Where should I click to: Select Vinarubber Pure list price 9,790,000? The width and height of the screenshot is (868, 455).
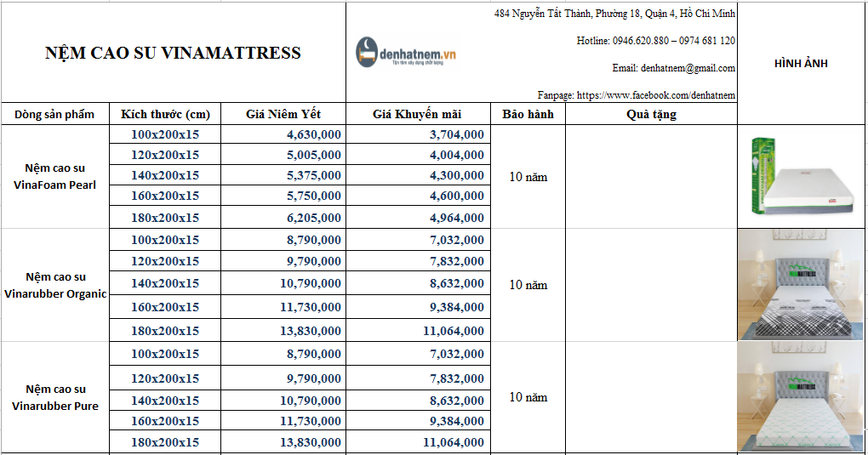click(x=283, y=378)
